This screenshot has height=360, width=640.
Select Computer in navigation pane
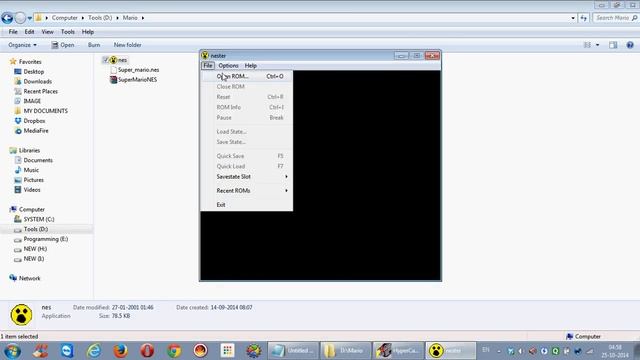pyautogui.click(x=31, y=209)
